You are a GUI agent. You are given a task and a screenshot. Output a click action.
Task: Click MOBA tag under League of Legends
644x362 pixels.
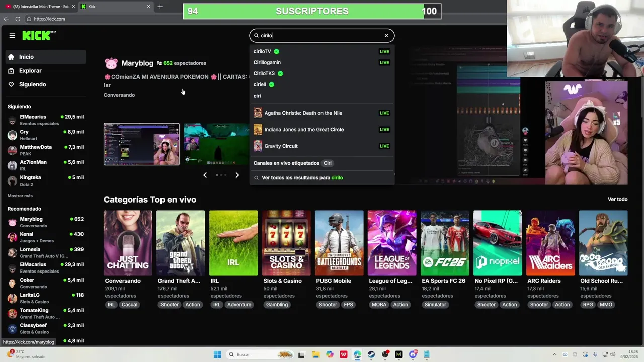pyautogui.click(x=379, y=305)
